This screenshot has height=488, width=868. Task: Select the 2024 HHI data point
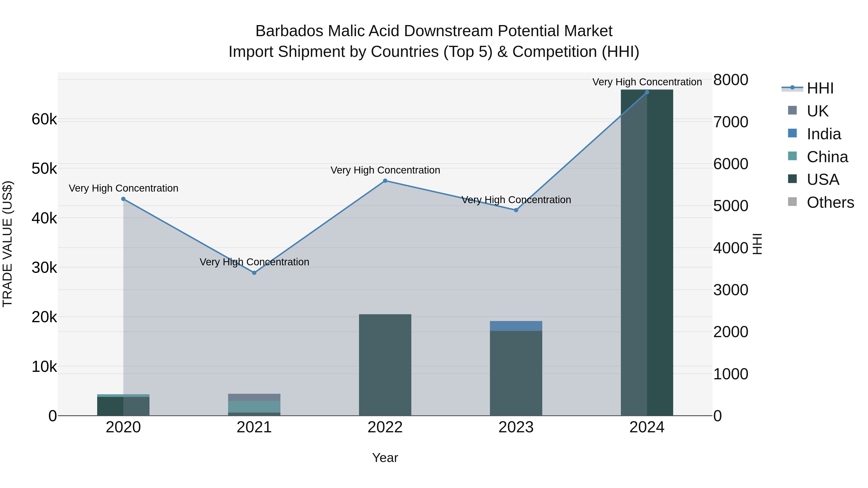click(x=647, y=92)
